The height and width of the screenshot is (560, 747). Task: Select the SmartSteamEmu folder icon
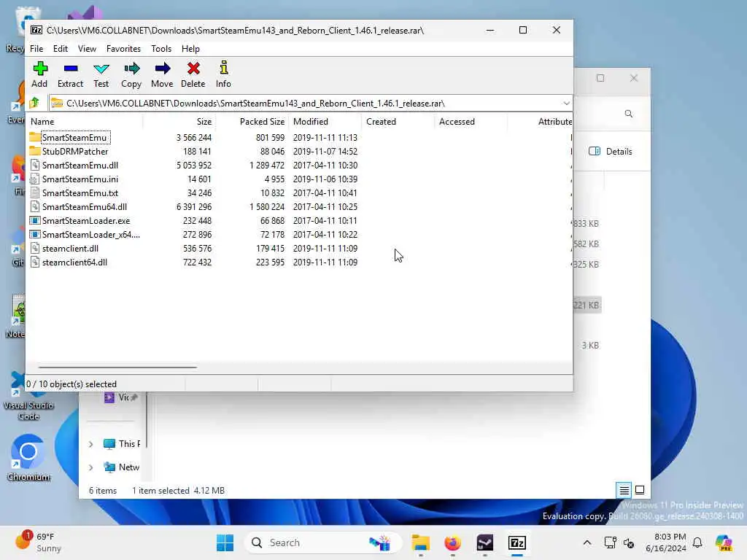click(x=35, y=137)
